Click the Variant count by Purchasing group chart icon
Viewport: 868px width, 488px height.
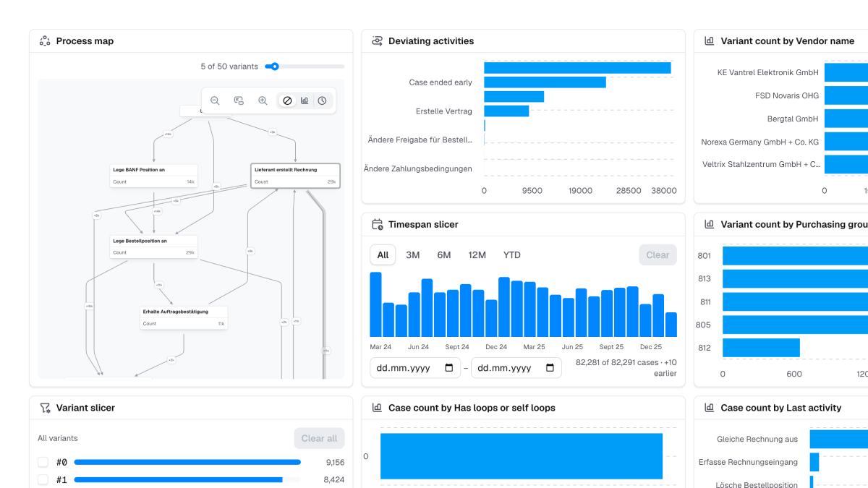click(710, 225)
